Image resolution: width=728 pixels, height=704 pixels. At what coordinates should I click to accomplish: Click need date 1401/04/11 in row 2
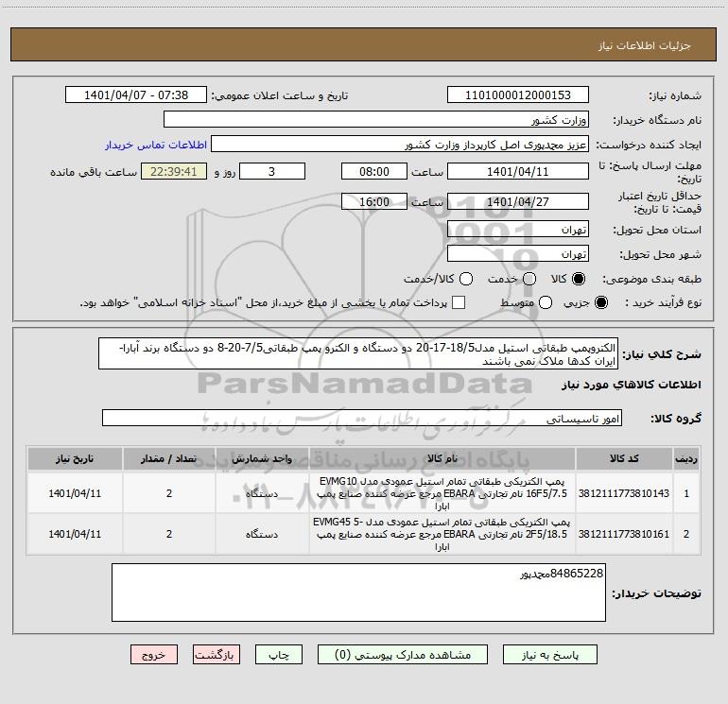click(x=75, y=534)
